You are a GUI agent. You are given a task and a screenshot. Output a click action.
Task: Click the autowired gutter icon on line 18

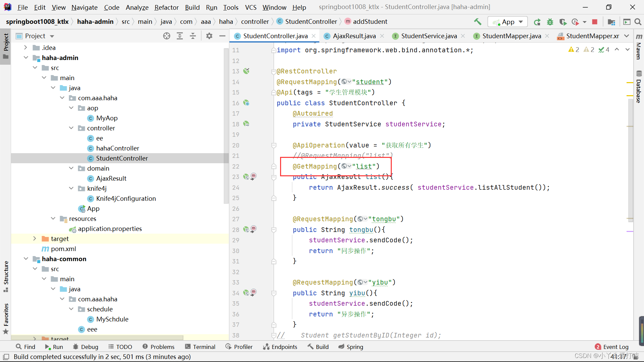[247, 124]
